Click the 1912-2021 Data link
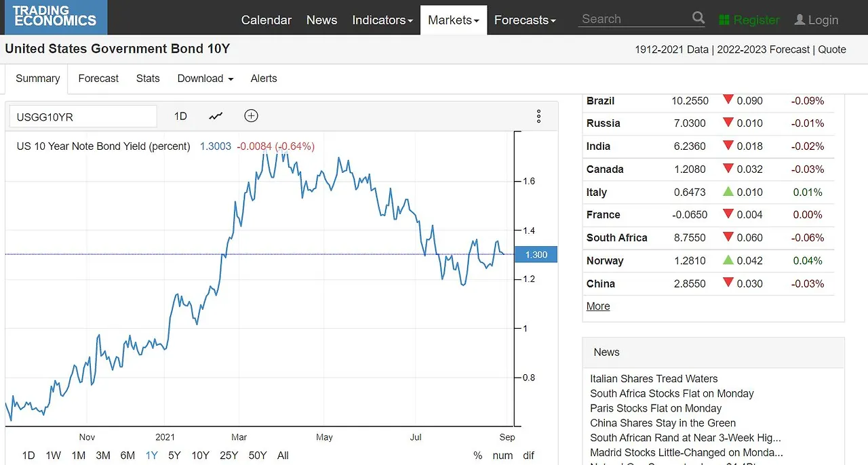Image resolution: width=868 pixels, height=465 pixels. click(671, 49)
